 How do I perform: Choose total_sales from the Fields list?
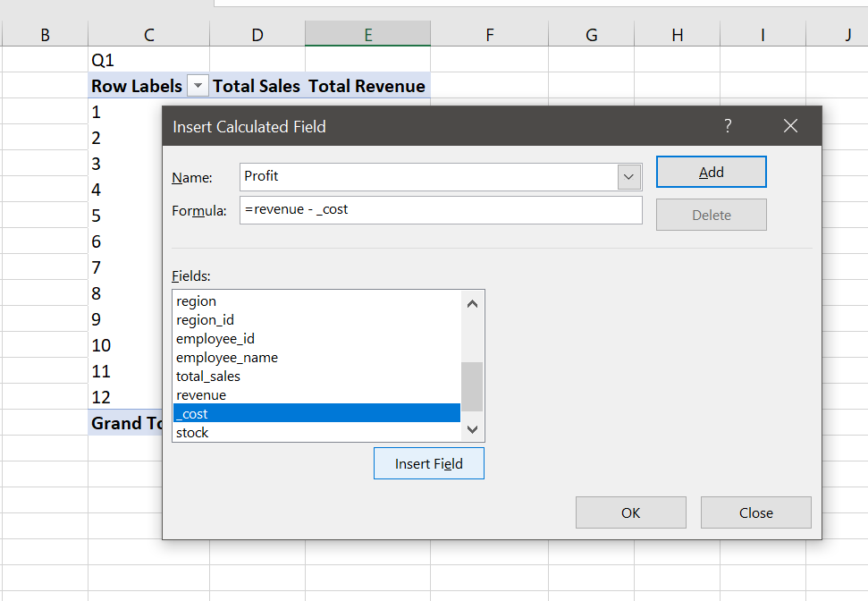tap(208, 377)
